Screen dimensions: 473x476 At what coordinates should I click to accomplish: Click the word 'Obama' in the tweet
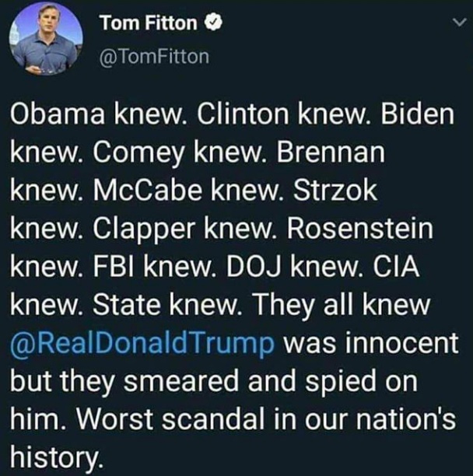point(58,114)
